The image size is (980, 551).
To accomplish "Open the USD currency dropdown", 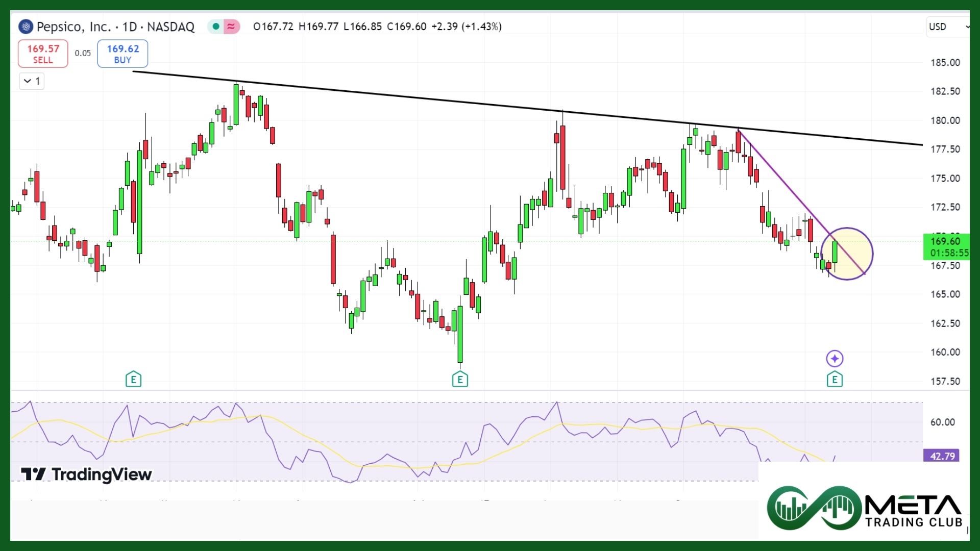I will point(948,27).
